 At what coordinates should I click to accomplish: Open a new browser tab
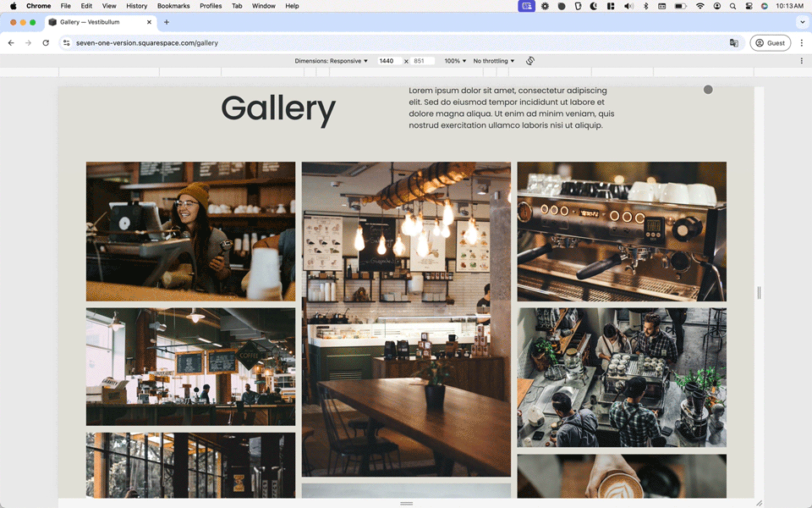(x=167, y=22)
